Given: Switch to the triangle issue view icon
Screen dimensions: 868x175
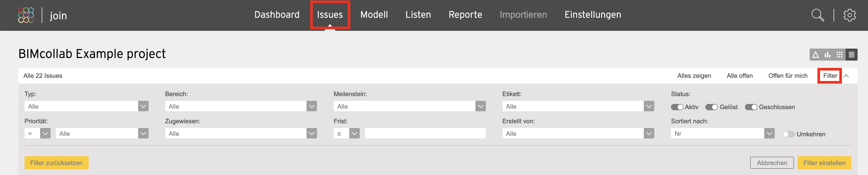Looking at the screenshot, I should (x=815, y=54).
